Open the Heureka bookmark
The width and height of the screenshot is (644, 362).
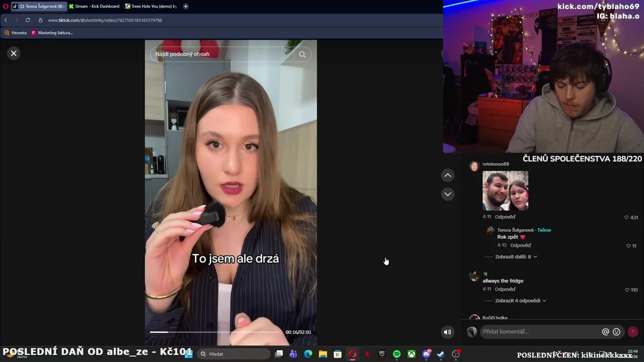16,33
